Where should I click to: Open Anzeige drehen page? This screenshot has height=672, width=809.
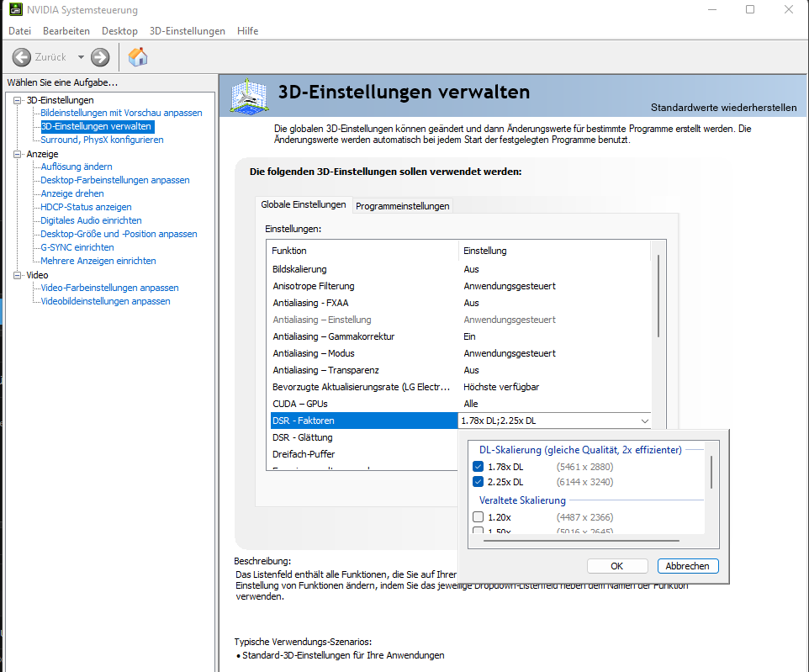(x=72, y=193)
